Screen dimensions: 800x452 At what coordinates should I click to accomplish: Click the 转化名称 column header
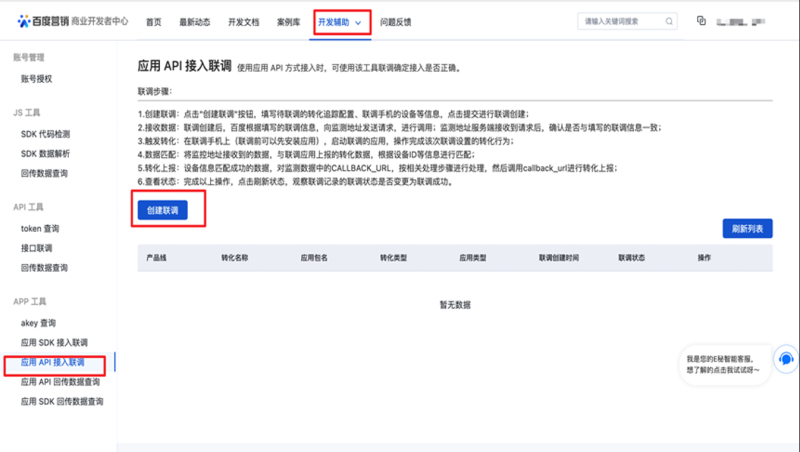coord(235,258)
